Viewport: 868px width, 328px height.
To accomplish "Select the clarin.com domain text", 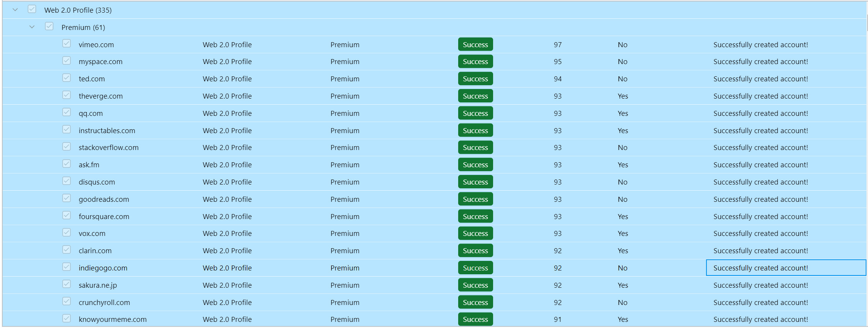I will (x=95, y=251).
